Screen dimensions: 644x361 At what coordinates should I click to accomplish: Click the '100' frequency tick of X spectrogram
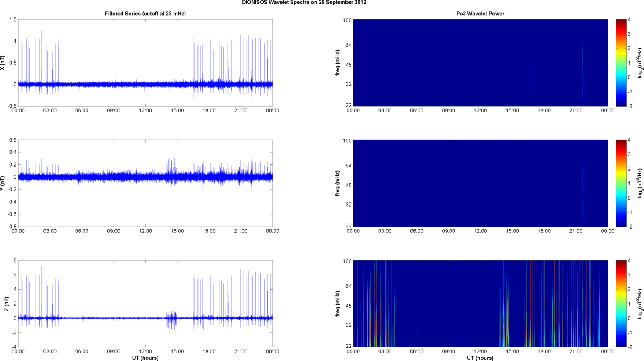click(x=347, y=20)
